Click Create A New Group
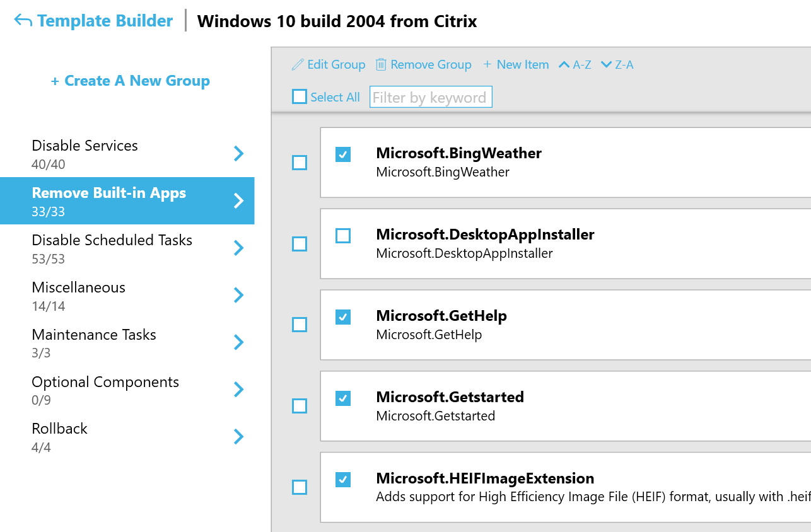811x532 pixels. coord(130,81)
